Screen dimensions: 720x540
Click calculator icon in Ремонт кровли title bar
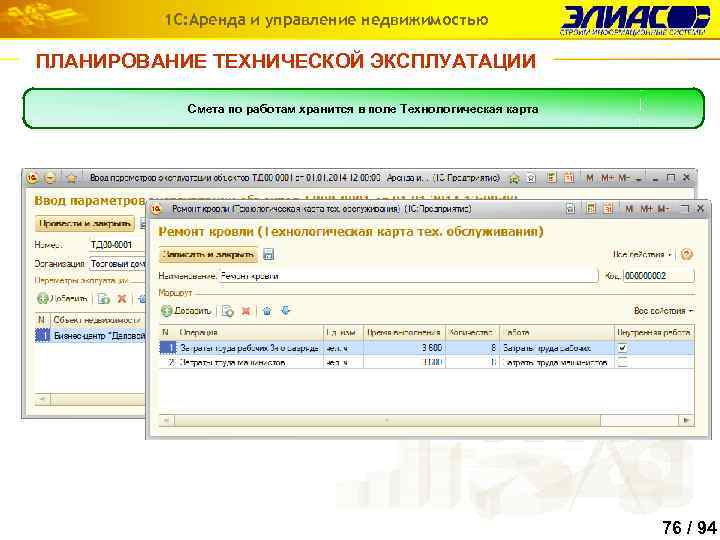pos(591,209)
